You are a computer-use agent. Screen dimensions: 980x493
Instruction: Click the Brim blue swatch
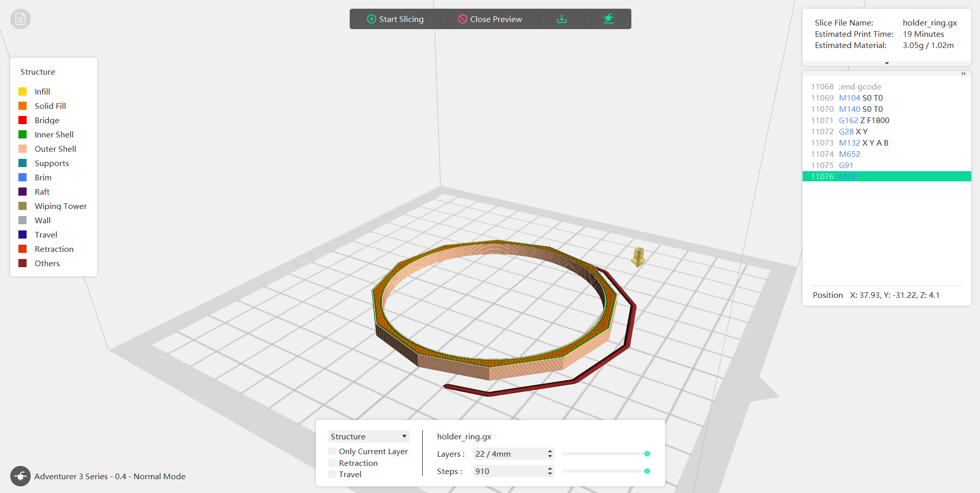22,177
